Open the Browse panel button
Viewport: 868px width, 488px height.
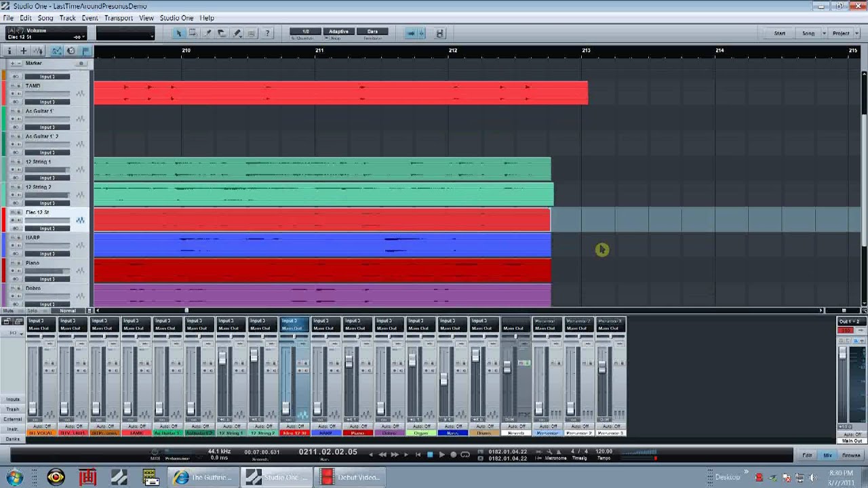[x=851, y=455]
